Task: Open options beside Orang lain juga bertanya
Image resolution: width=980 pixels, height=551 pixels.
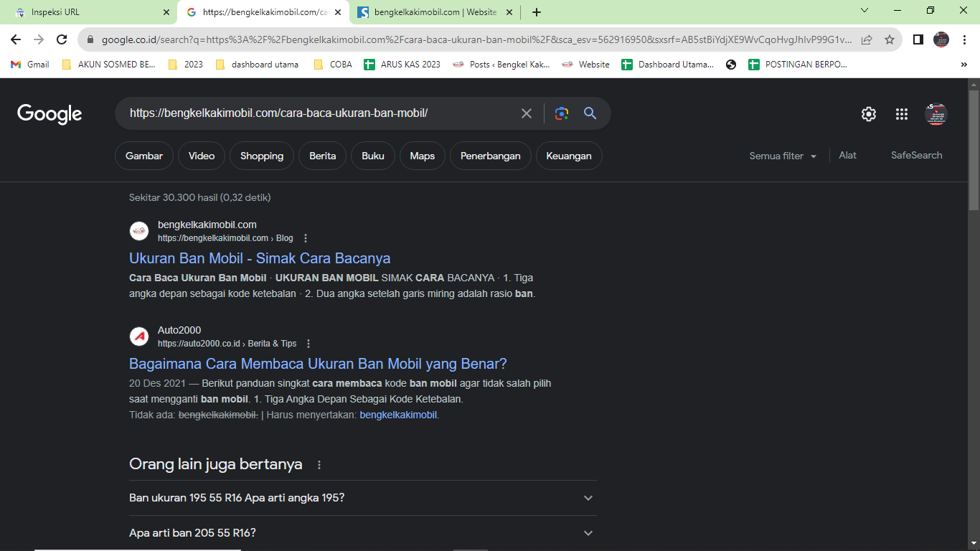Action: (319, 465)
